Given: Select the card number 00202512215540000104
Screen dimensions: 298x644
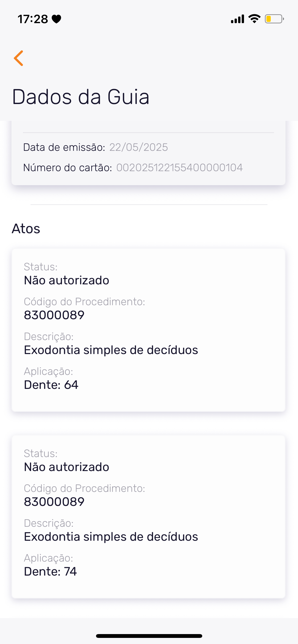Looking at the screenshot, I should coord(179,168).
